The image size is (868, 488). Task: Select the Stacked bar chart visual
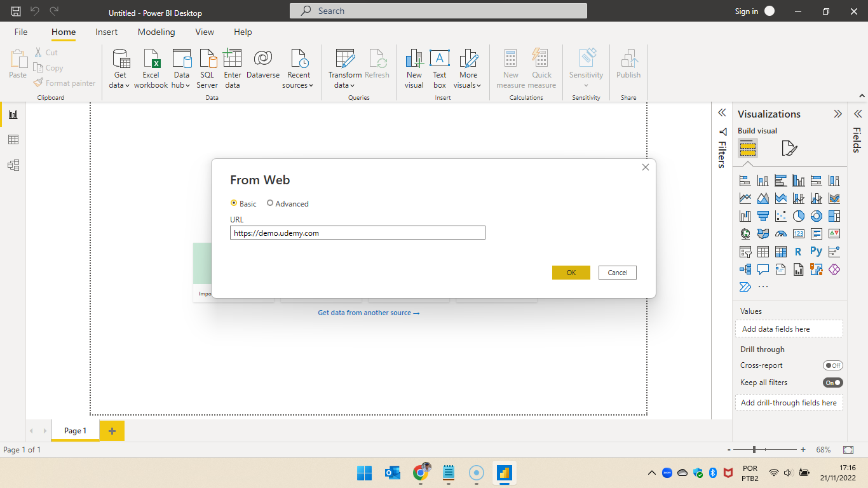pos(745,181)
